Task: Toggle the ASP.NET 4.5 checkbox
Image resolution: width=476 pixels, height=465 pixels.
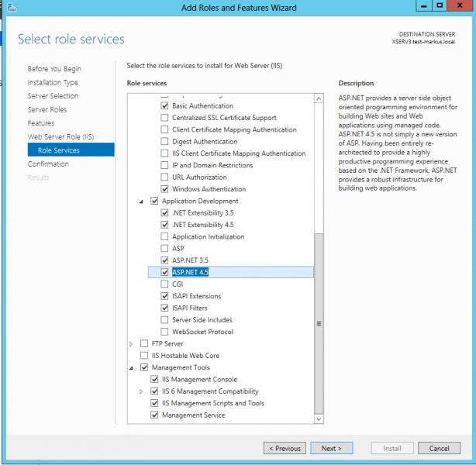Action: click(164, 272)
